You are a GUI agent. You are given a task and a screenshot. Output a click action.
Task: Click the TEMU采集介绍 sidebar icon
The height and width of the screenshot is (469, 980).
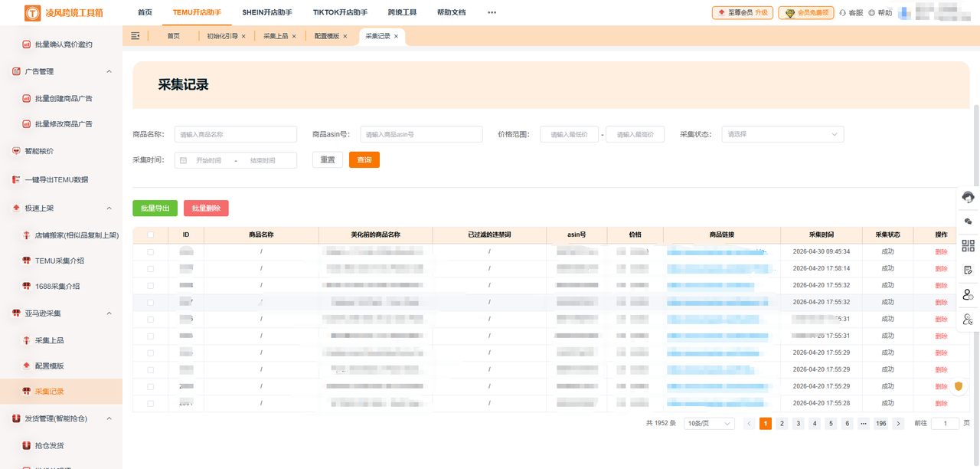pos(26,261)
